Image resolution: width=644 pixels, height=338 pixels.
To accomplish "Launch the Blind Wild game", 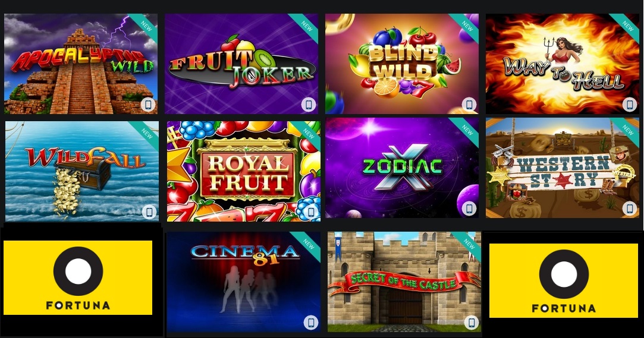I will (402, 64).
